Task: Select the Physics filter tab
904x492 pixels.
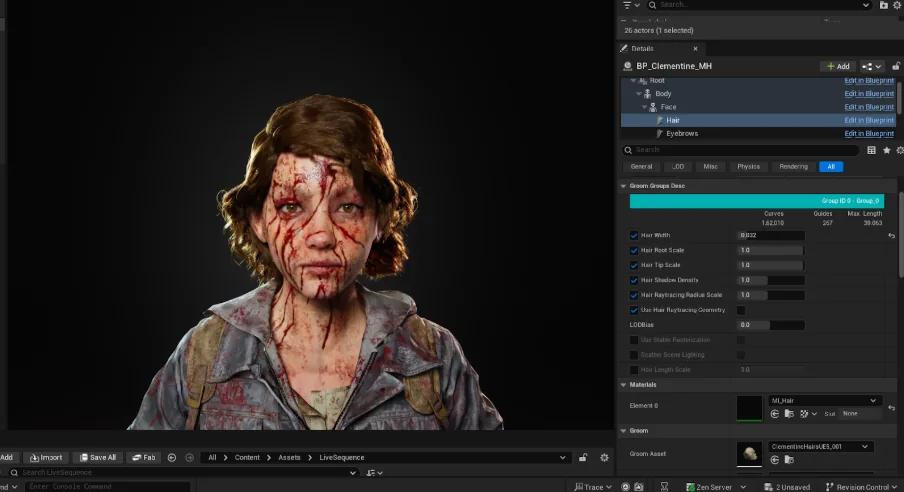Action: (748, 167)
